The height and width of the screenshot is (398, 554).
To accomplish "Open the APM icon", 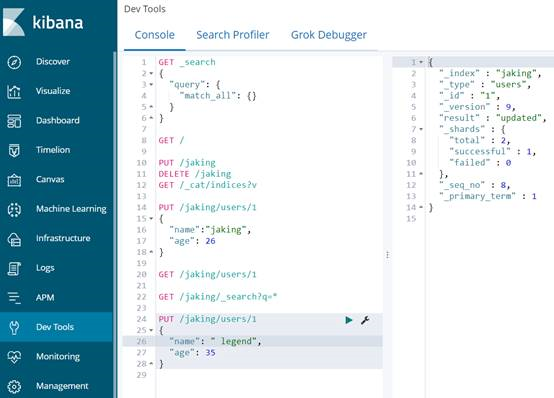I will coord(14,298).
